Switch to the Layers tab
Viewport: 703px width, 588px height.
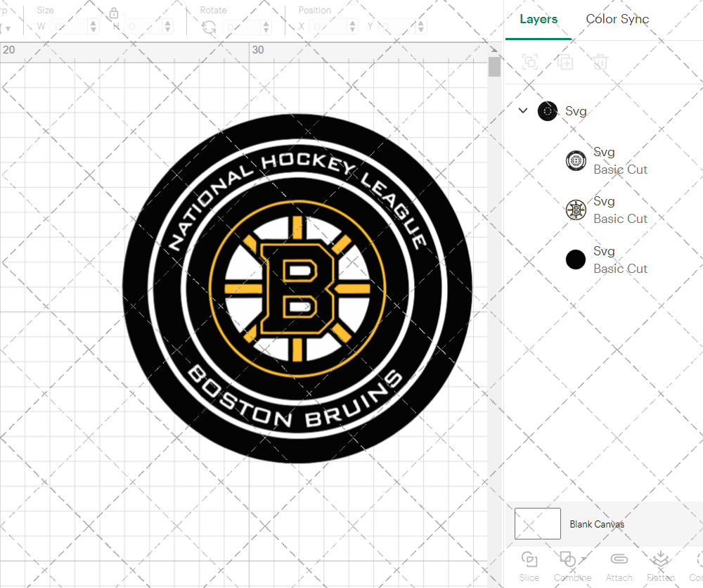click(538, 19)
